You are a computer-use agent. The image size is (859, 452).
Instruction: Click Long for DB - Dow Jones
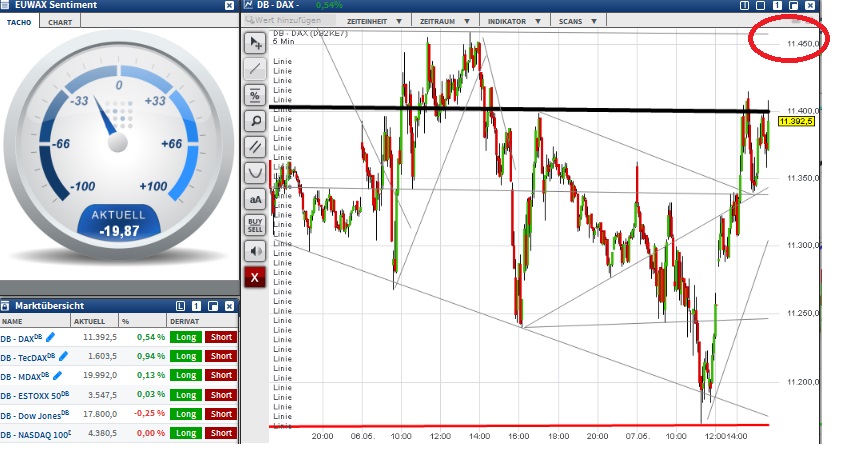(186, 414)
